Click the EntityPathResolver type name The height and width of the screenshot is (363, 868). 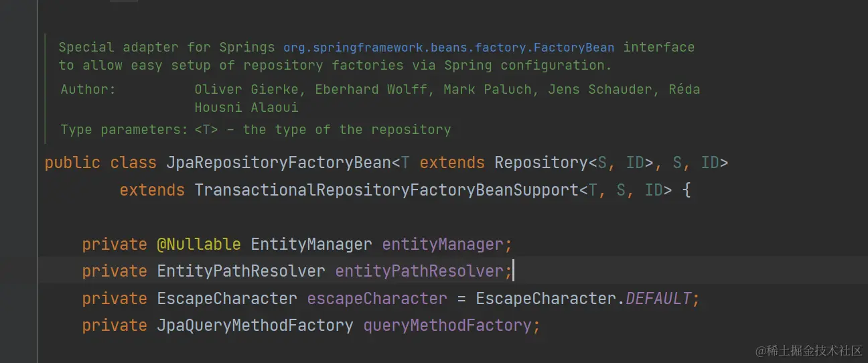[241, 271]
